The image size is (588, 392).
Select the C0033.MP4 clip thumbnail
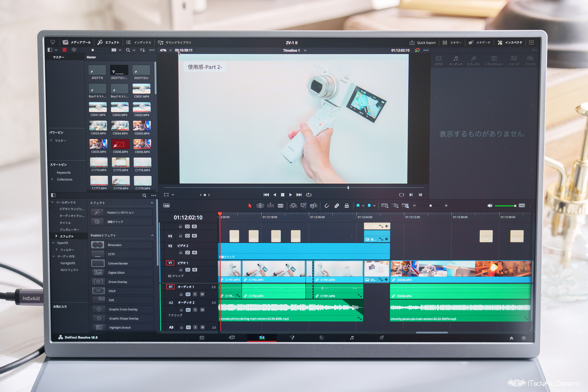98,126
